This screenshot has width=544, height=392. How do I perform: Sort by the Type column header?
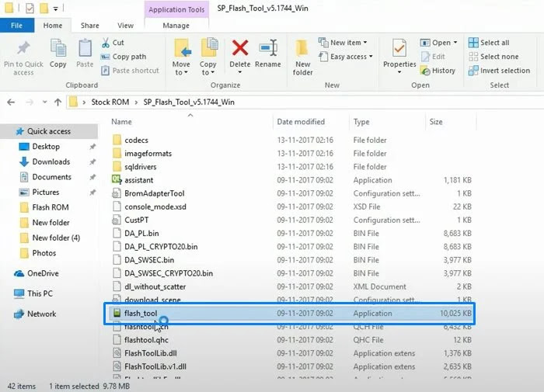361,122
